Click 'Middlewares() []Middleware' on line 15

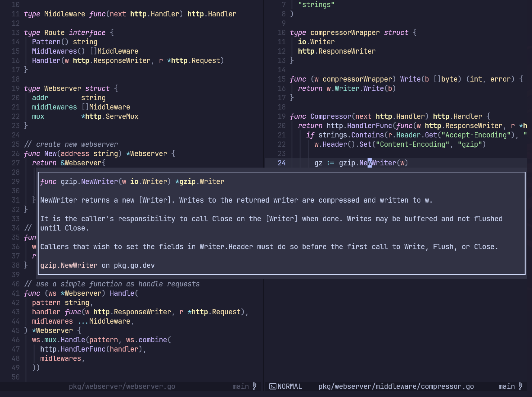point(85,51)
